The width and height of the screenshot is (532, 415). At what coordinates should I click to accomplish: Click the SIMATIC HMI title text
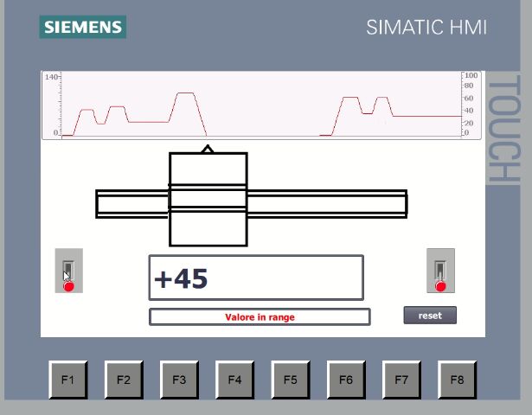(426, 28)
